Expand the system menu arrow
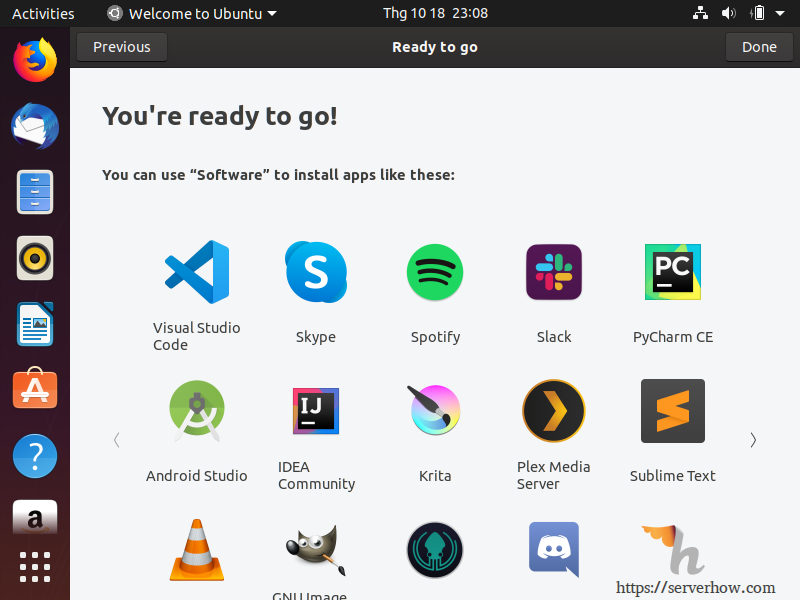This screenshot has width=800, height=600. tap(780, 14)
